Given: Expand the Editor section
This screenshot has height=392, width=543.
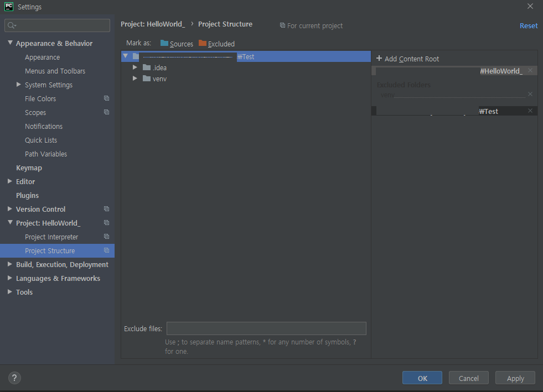Looking at the screenshot, I should (10, 181).
